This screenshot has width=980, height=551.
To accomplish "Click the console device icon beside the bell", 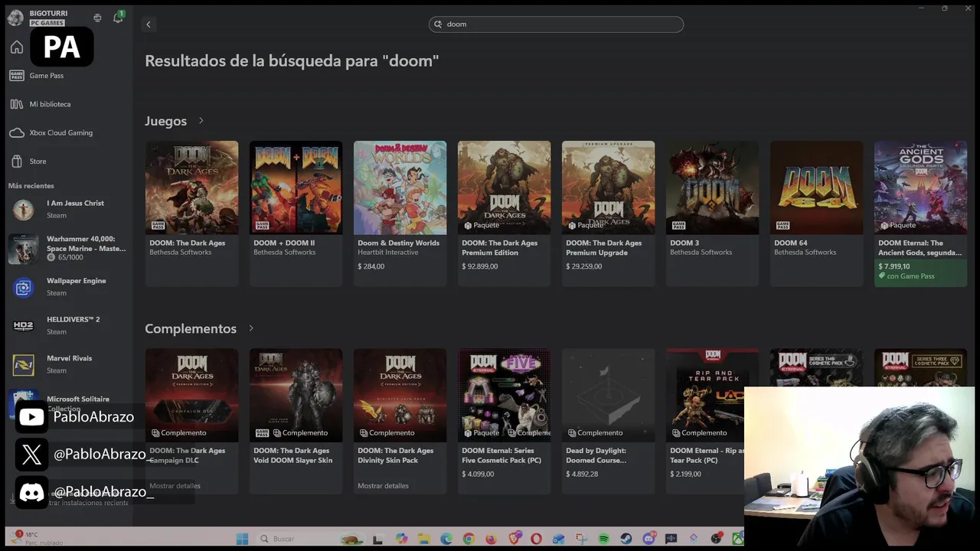I will [x=97, y=18].
